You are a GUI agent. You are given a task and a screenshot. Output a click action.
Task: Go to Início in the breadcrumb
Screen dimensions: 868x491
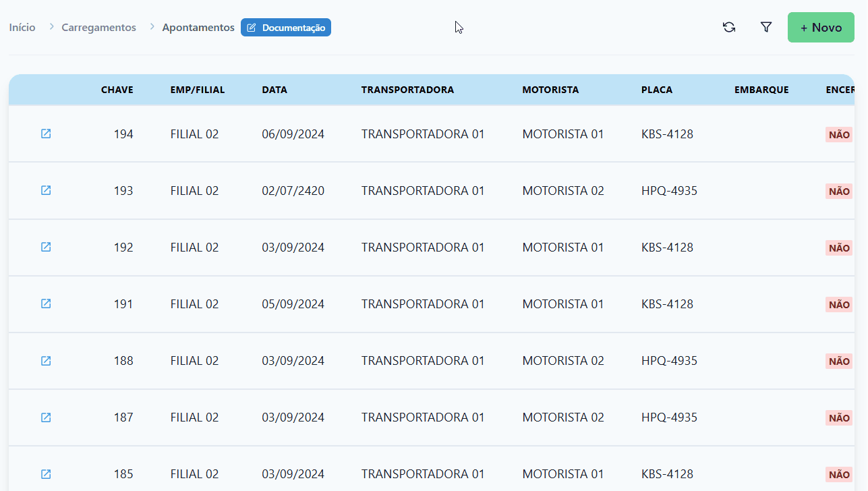coord(22,28)
